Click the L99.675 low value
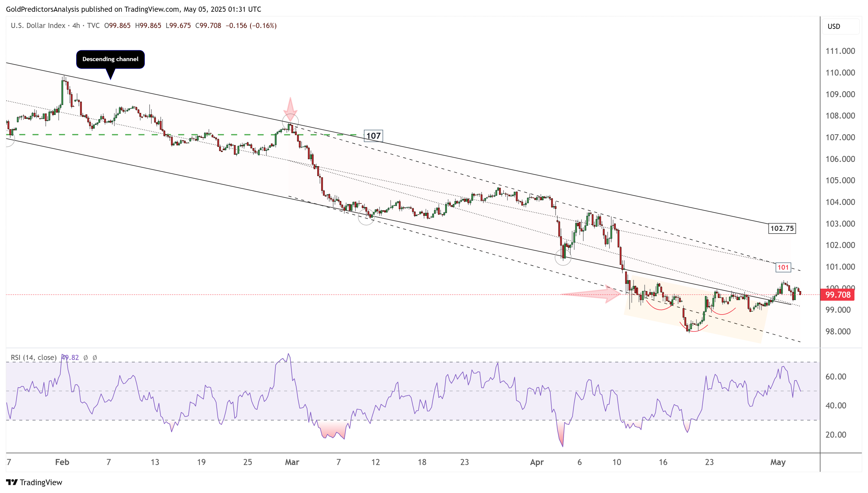 click(178, 26)
